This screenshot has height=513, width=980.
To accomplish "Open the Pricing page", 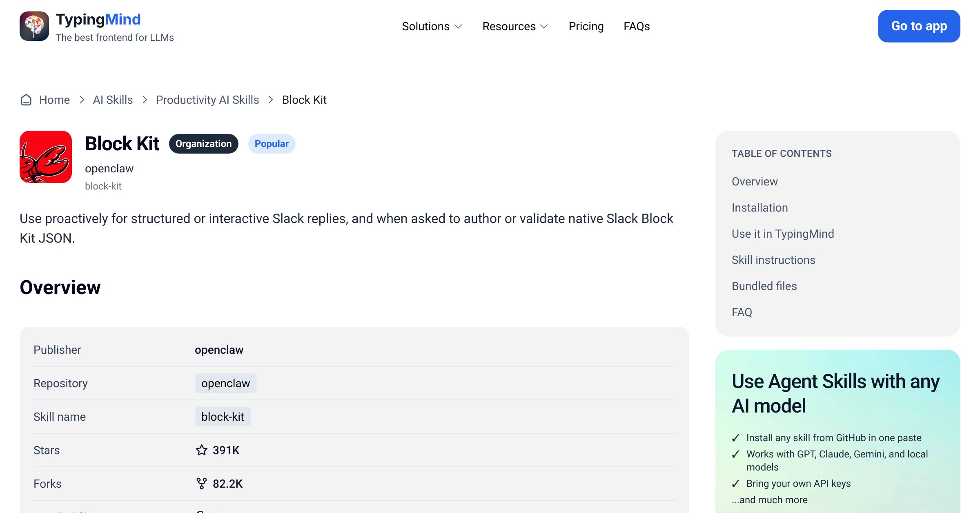I will [x=586, y=26].
